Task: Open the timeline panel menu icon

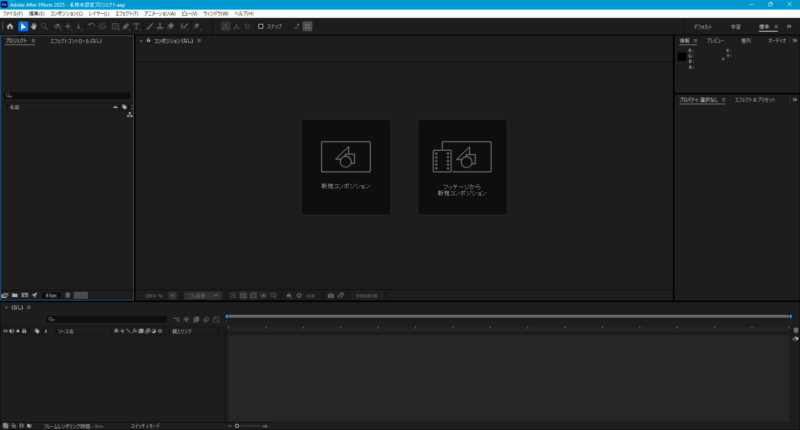Action: (x=29, y=308)
